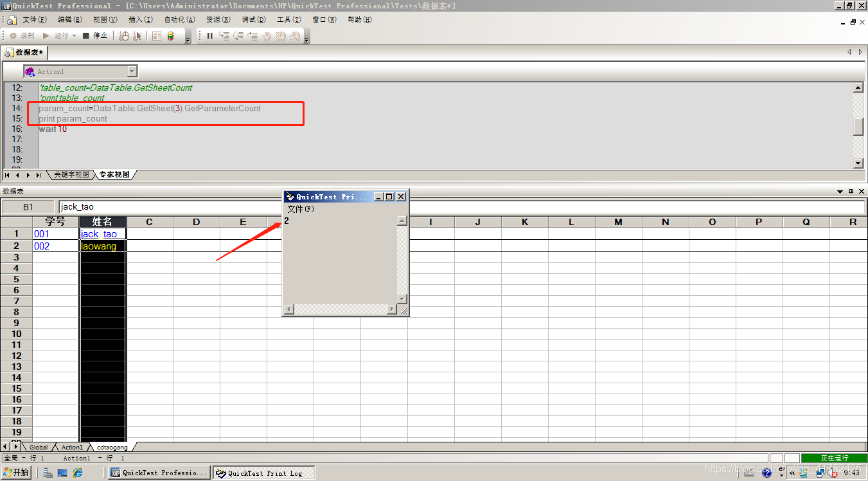This screenshot has width=868, height=481.
Task: Open the 编辑(E) menu
Action: (x=70, y=20)
